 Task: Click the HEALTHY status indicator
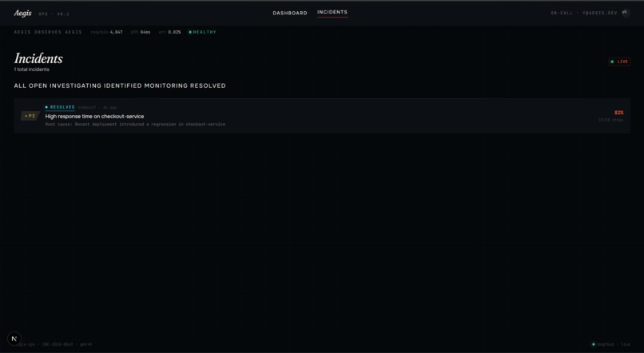click(202, 32)
